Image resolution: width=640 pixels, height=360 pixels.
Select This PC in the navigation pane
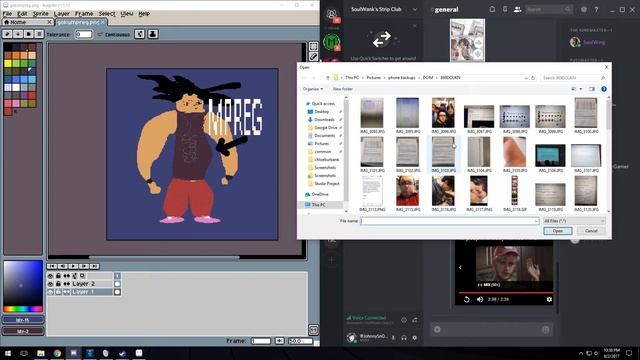click(318, 204)
